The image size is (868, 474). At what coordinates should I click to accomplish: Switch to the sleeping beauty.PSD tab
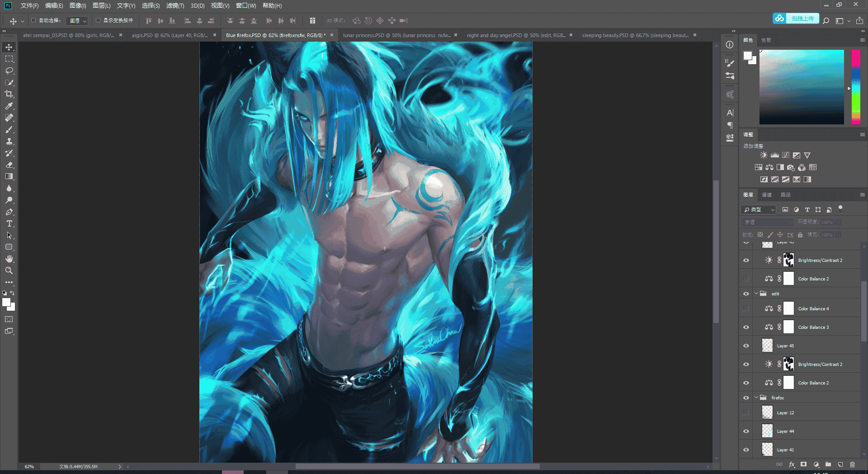click(x=635, y=35)
